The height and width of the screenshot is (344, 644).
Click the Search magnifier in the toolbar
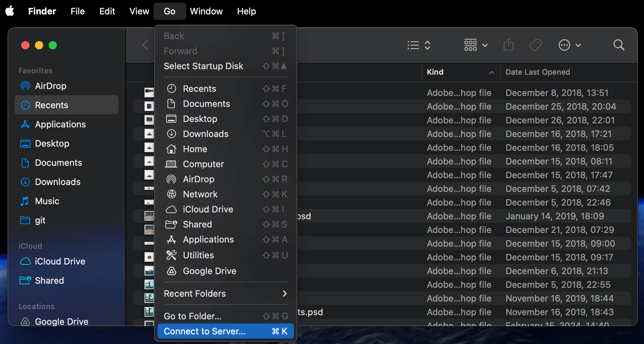pyautogui.click(x=619, y=45)
